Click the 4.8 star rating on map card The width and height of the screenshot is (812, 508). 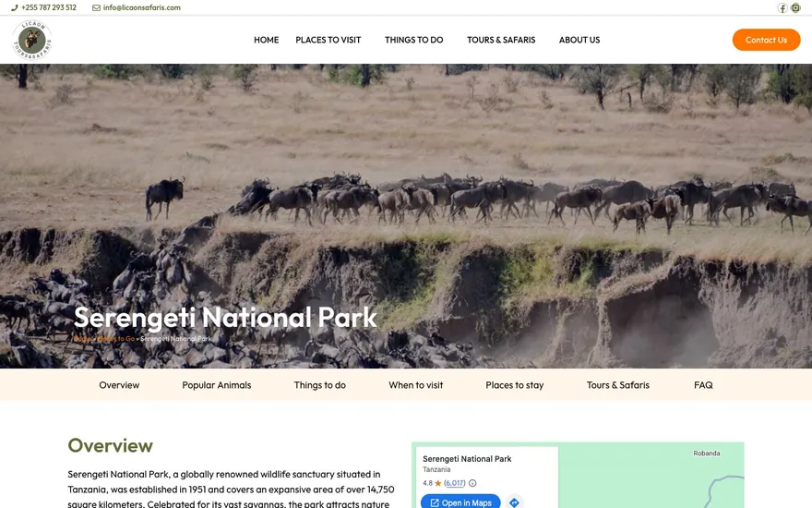click(432, 483)
